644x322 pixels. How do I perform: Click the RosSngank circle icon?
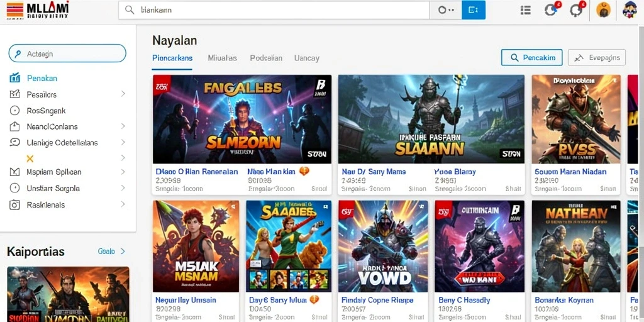(x=14, y=111)
